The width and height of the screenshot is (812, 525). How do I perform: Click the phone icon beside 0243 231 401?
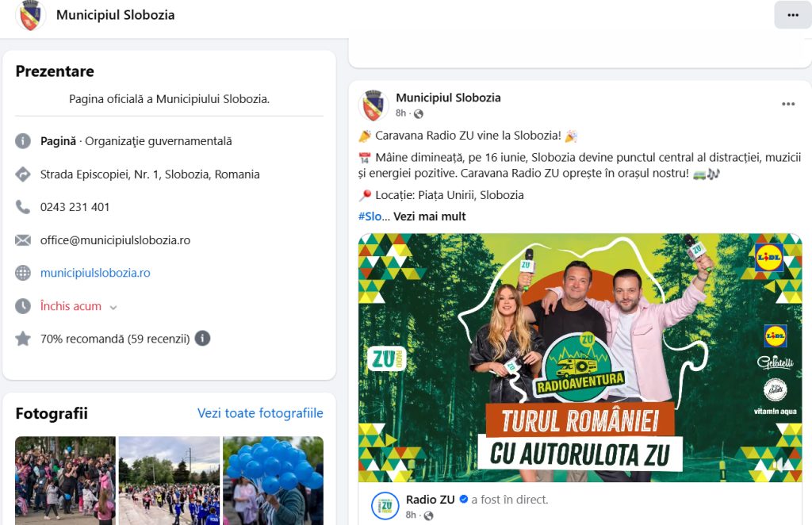tap(23, 207)
